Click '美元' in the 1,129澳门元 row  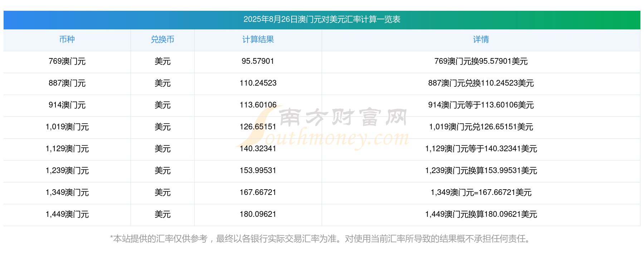tap(162, 149)
